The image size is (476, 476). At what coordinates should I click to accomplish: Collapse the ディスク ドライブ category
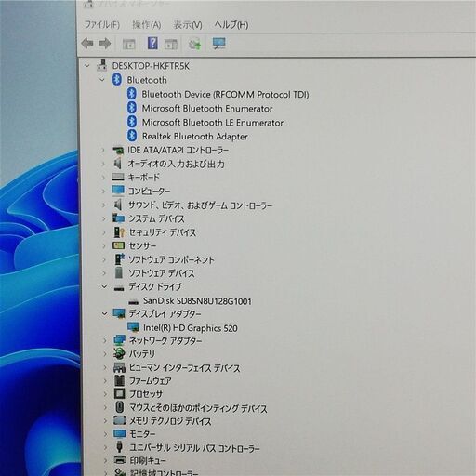[x=104, y=287]
